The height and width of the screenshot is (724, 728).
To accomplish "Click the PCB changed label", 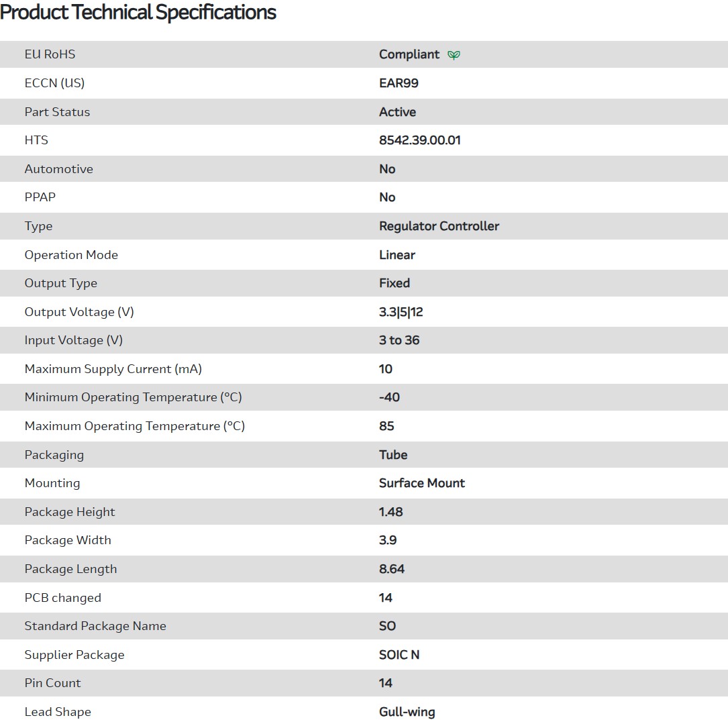I will [62, 598].
